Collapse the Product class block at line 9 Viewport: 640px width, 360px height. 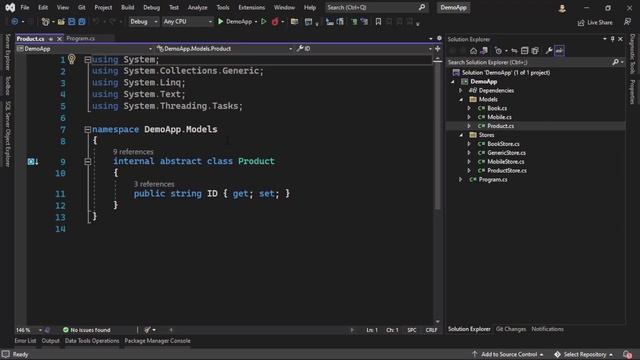tap(87, 162)
